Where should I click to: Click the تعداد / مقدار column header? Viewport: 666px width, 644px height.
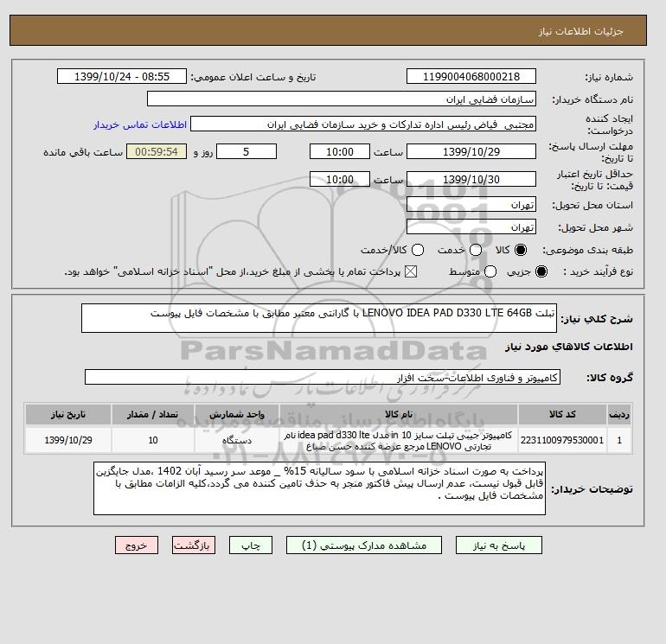[153, 414]
